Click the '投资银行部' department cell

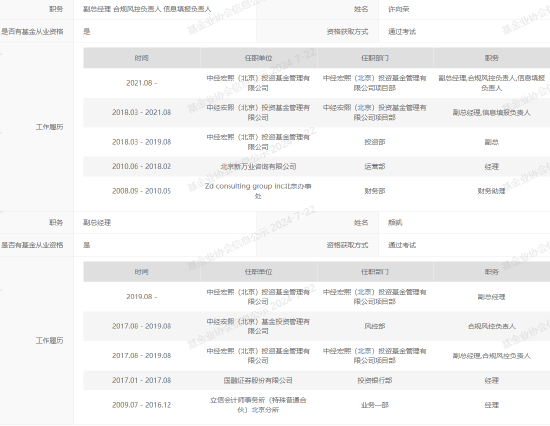[x=375, y=380]
